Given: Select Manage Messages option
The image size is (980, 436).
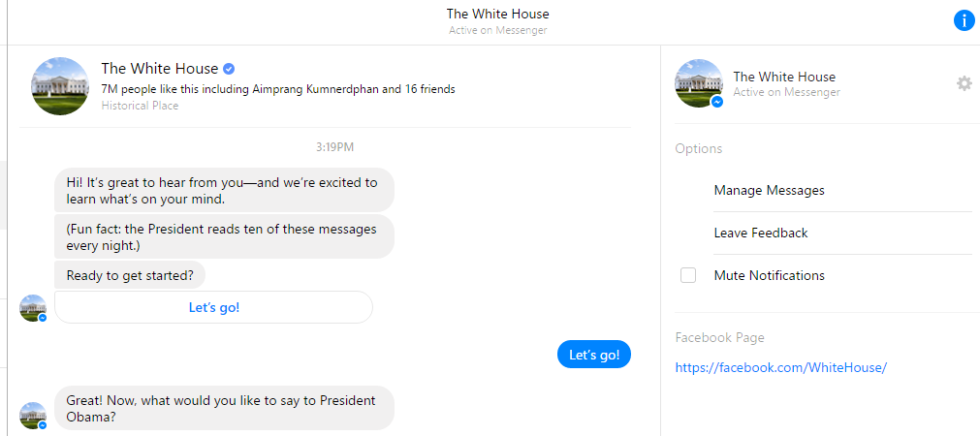Looking at the screenshot, I should pyautogui.click(x=770, y=191).
